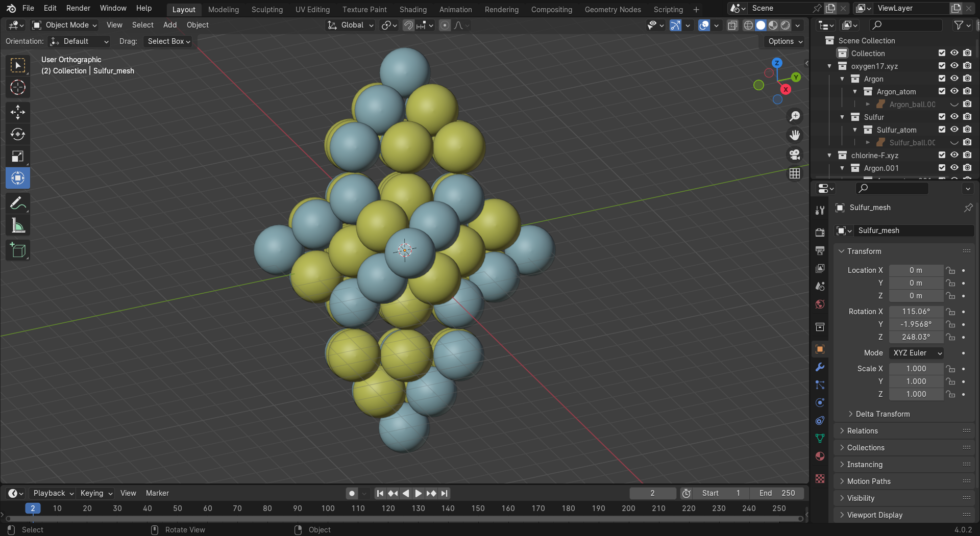Select the Add Cube tool
Screen dimensions: 980x536
[18, 250]
